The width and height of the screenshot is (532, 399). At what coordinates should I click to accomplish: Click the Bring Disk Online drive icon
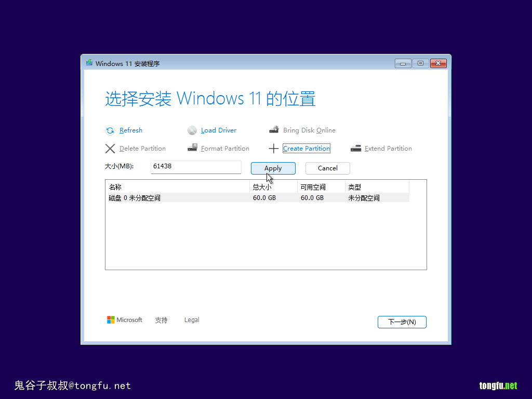[274, 130]
